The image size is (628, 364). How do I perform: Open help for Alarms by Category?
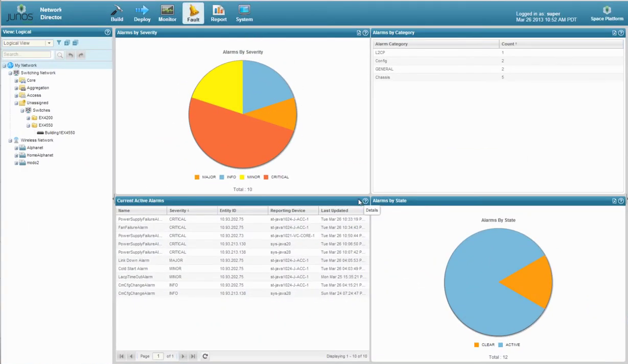621,33
